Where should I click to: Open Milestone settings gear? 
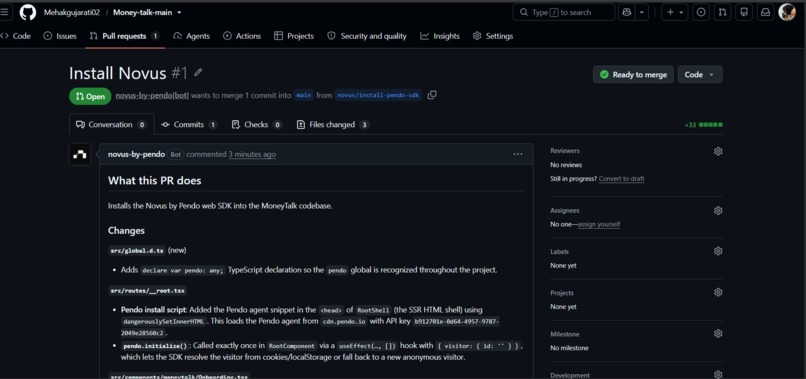point(718,334)
